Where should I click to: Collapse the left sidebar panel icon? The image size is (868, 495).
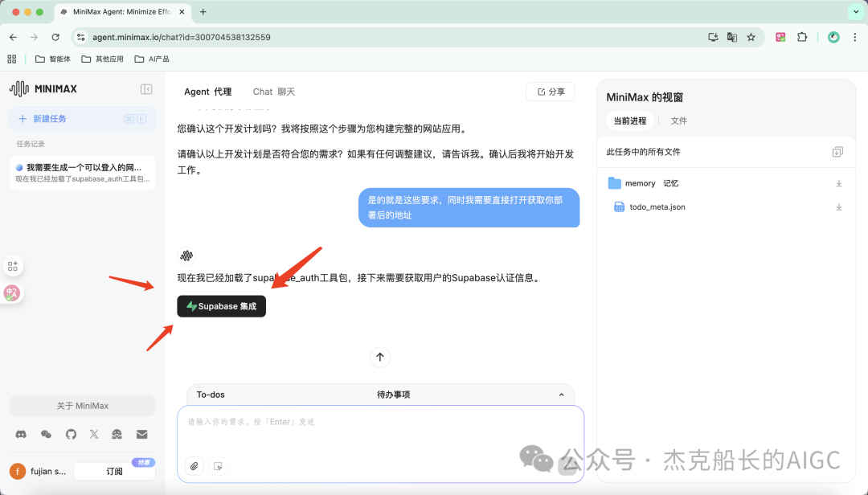146,89
